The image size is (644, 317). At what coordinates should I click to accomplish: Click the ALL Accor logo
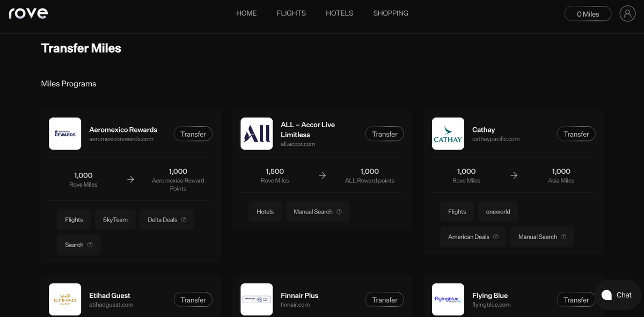[257, 134]
